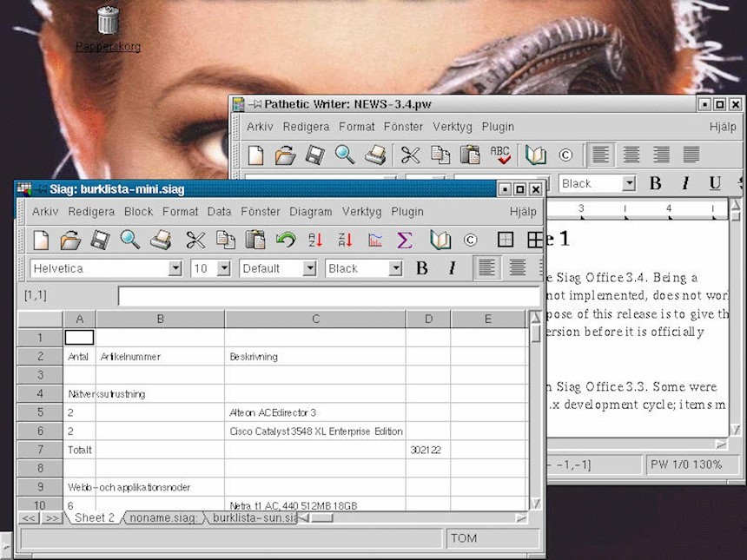Viewport: 747px width, 560px height.
Task: Insert chart using plot icon in Siag
Action: click(375, 240)
